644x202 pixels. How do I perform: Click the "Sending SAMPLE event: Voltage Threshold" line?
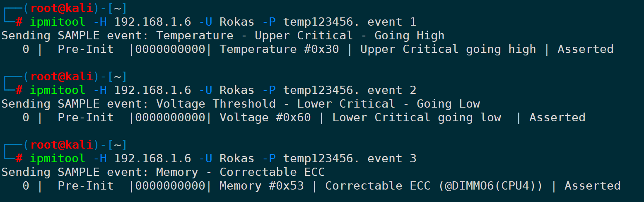pyautogui.click(x=240, y=104)
